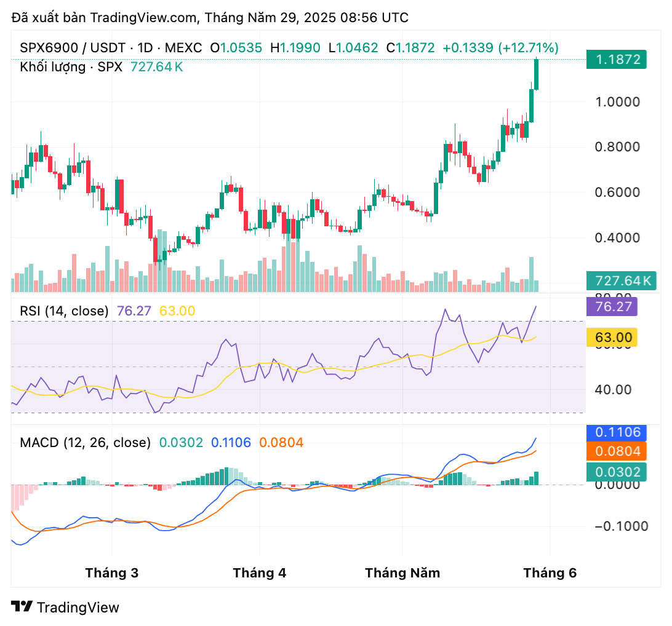This screenshot has height=626, width=672.
Task: Select the tallest green candle near Tháng 6
Action: pyautogui.click(x=536, y=74)
